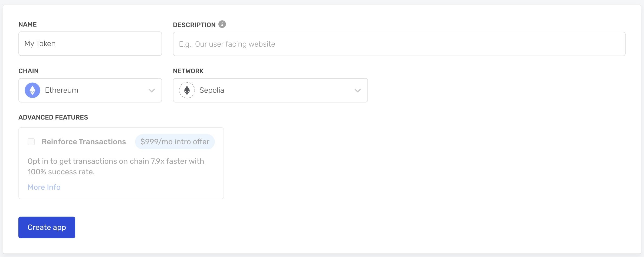Click the Create app button
The height and width of the screenshot is (257, 644).
point(47,227)
